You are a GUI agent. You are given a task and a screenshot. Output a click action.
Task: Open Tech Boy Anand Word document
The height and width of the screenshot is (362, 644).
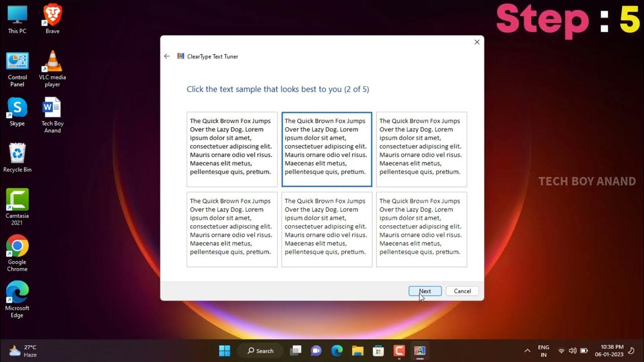click(x=52, y=116)
